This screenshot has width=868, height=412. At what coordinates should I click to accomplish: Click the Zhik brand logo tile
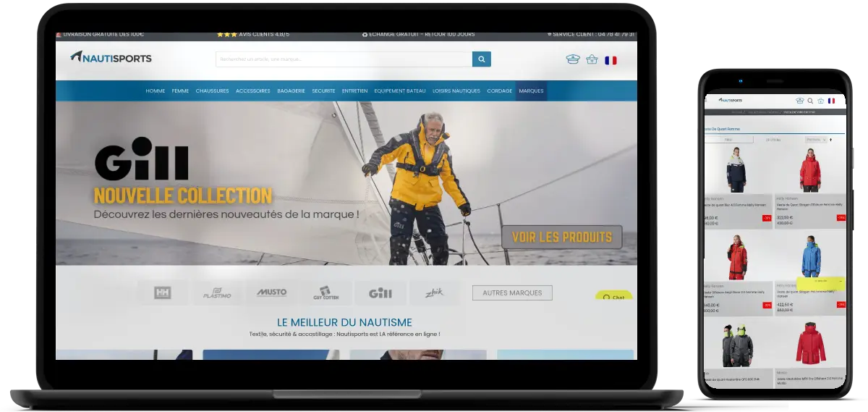click(434, 293)
